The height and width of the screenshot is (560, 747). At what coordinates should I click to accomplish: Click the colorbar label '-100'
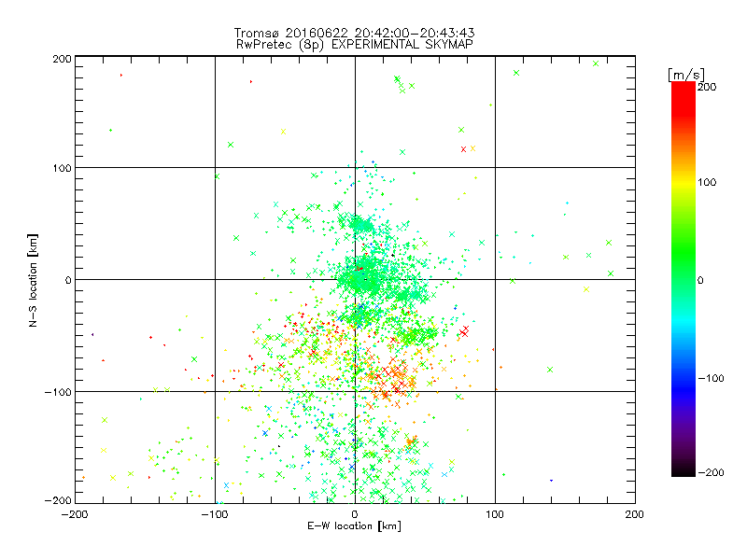point(711,378)
